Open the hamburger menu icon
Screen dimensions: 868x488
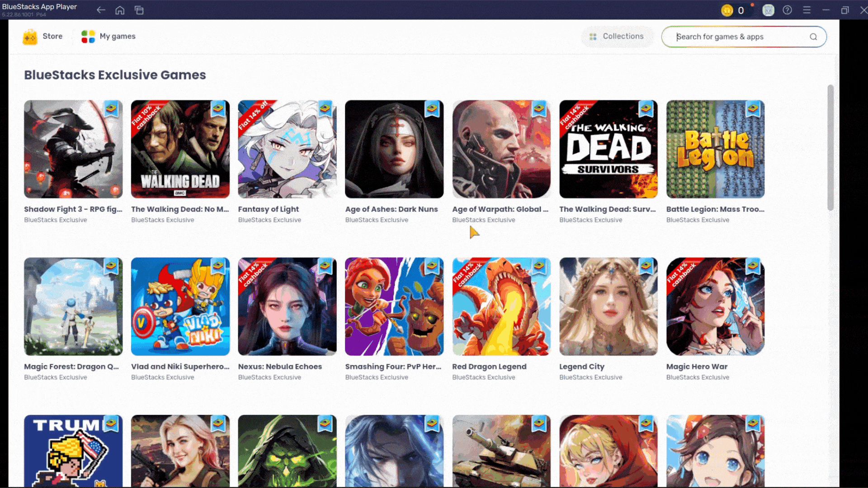[807, 10]
